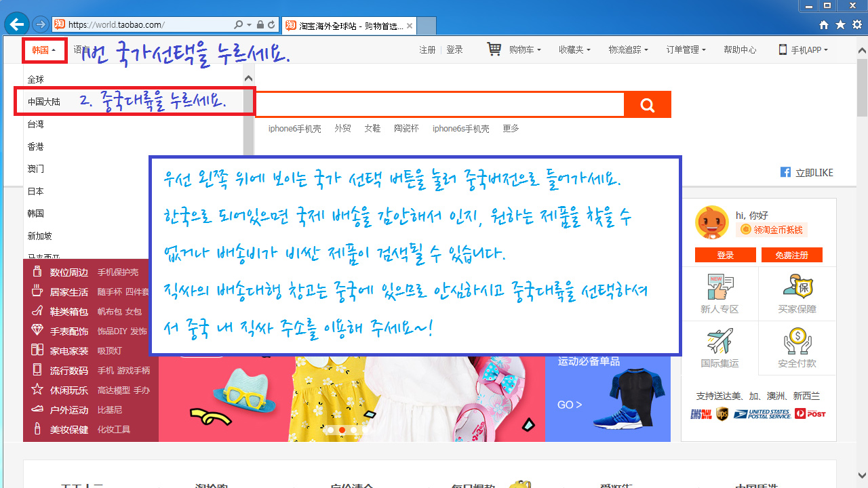Open the browser settings gear icon
Image resolution: width=868 pixels, height=488 pixels.
[x=856, y=24]
